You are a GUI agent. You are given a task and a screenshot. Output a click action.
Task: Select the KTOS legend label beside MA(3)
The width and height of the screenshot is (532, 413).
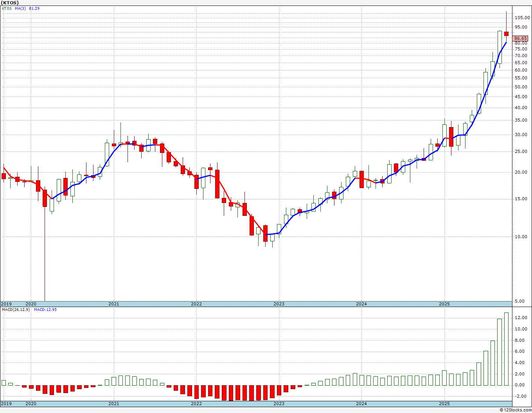coord(7,9)
